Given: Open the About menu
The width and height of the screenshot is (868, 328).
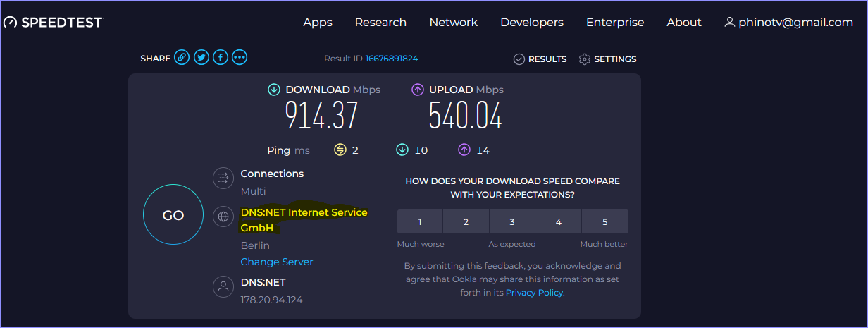Looking at the screenshot, I should (x=684, y=23).
